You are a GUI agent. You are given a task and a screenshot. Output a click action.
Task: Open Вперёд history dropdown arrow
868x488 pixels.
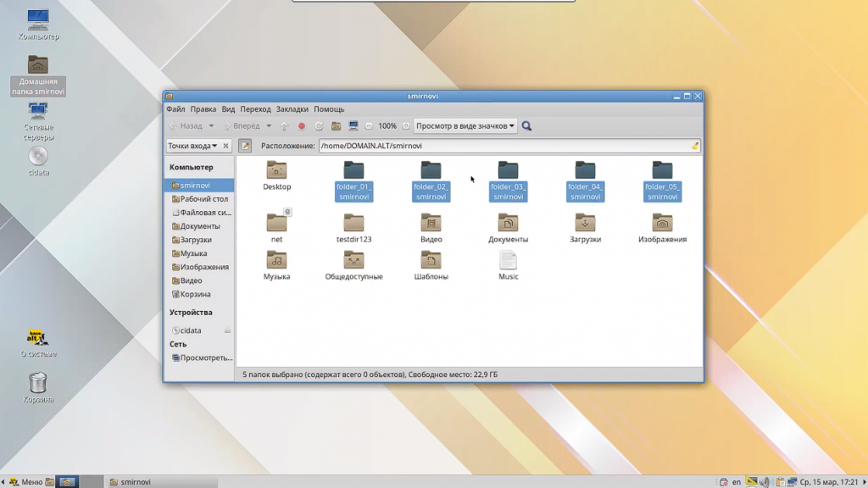tap(269, 126)
